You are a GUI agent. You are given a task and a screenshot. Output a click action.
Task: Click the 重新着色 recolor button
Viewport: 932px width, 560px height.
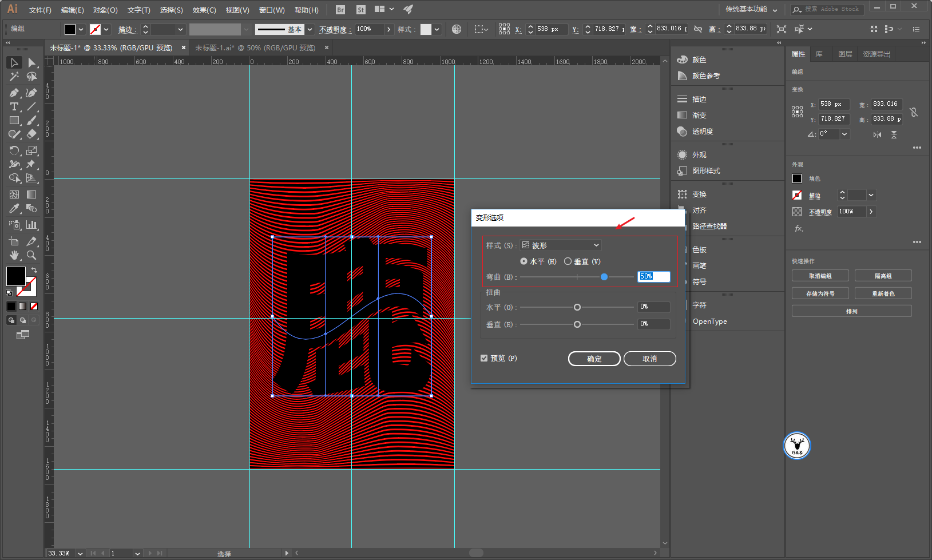pos(883,293)
